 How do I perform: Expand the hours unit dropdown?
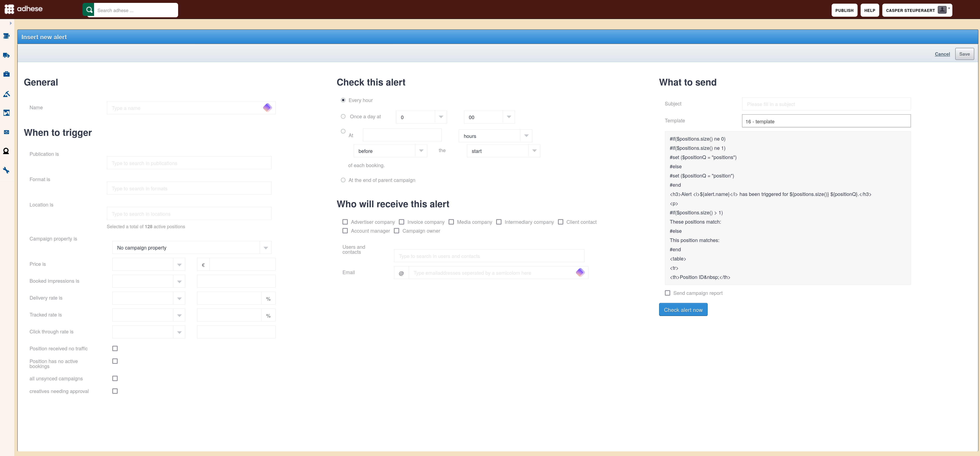[495, 136]
